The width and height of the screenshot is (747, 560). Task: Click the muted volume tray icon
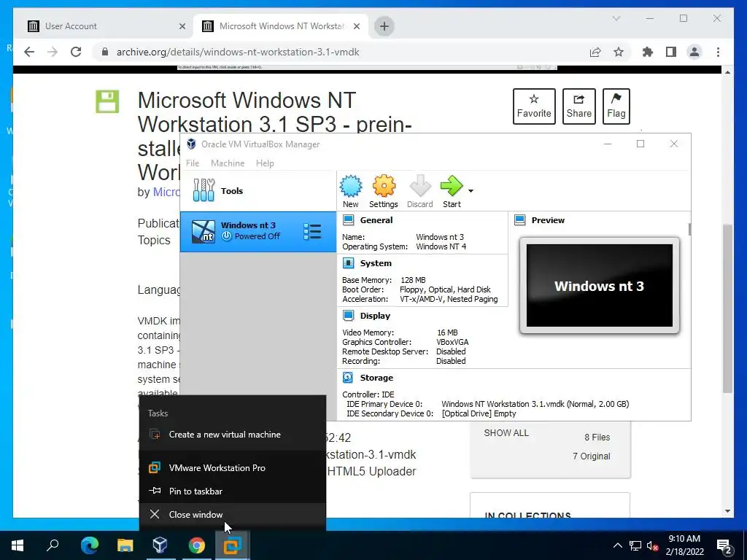coord(652,545)
